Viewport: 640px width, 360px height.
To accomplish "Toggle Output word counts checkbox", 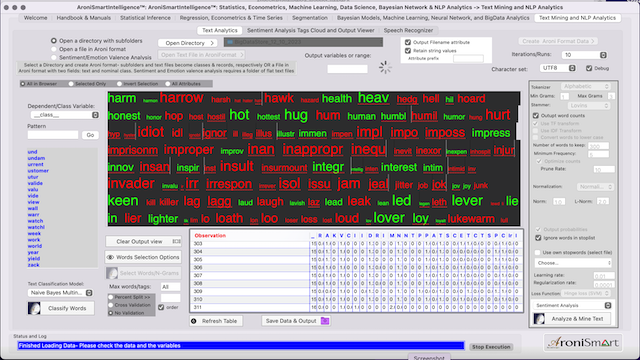I will coord(536,116).
